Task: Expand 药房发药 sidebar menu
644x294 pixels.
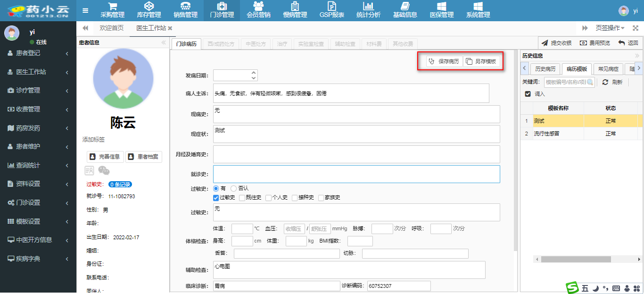Action: pos(38,128)
